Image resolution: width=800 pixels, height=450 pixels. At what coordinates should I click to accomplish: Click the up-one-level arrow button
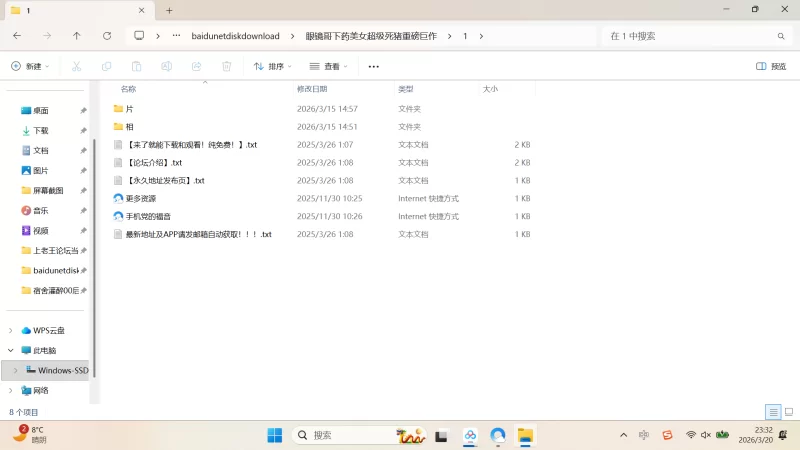tap(77, 36)
